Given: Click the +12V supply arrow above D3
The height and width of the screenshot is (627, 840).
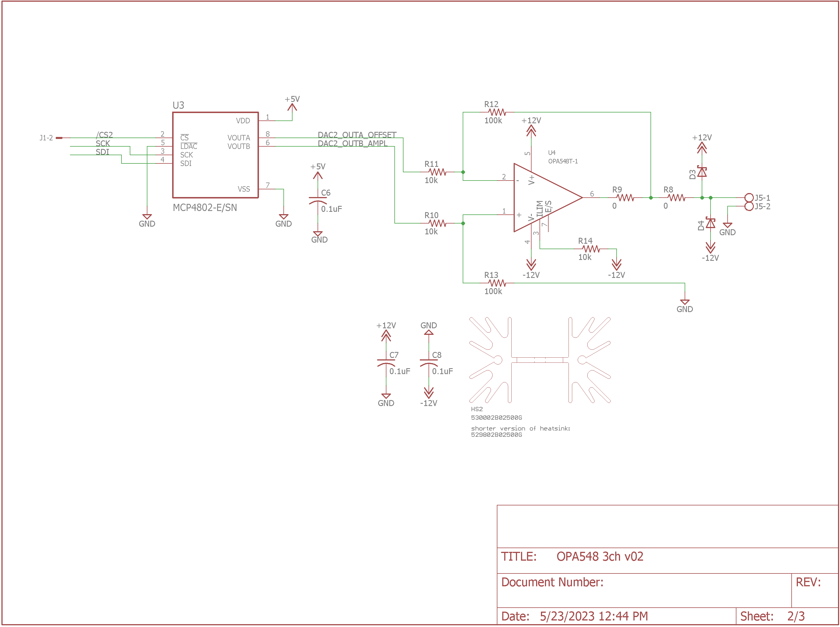Looking at the screenshot, I should [702, 148].
